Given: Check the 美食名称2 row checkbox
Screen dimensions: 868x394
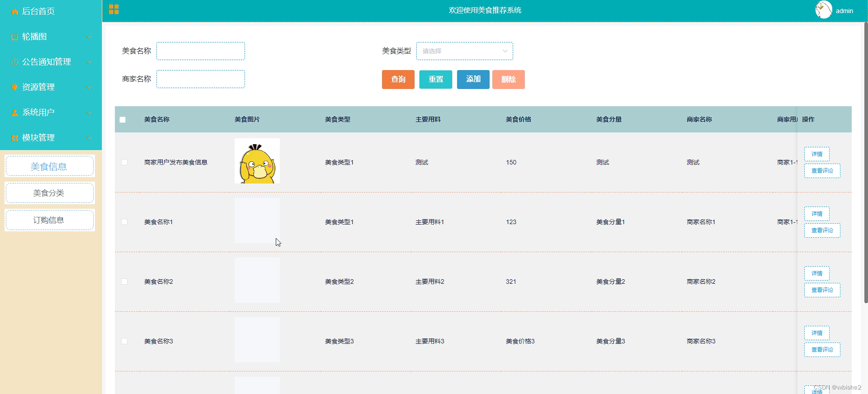Looking at the screenshot, I should pos(124,281).
